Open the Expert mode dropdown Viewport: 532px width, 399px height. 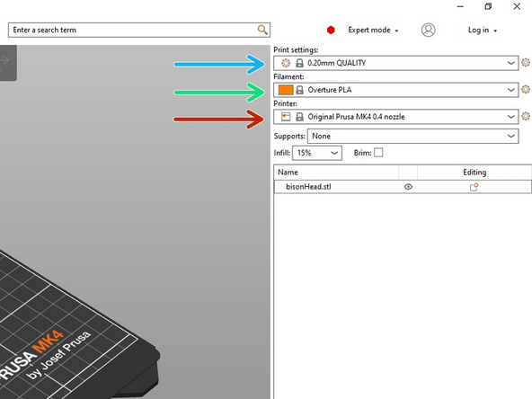(x=373, y=31)
